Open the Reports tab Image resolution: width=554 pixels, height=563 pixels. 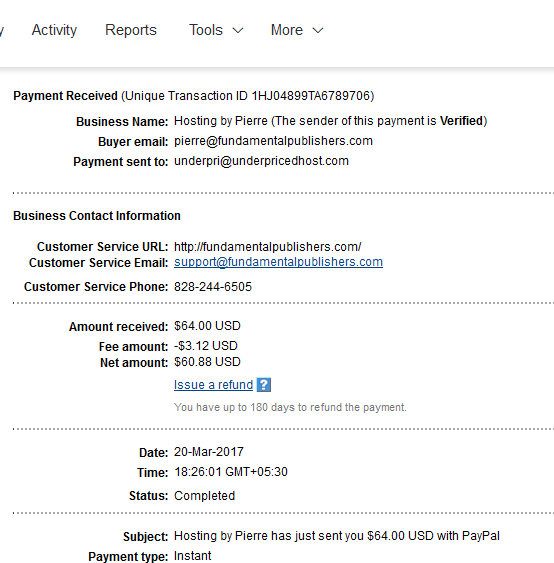coord(131,30)
